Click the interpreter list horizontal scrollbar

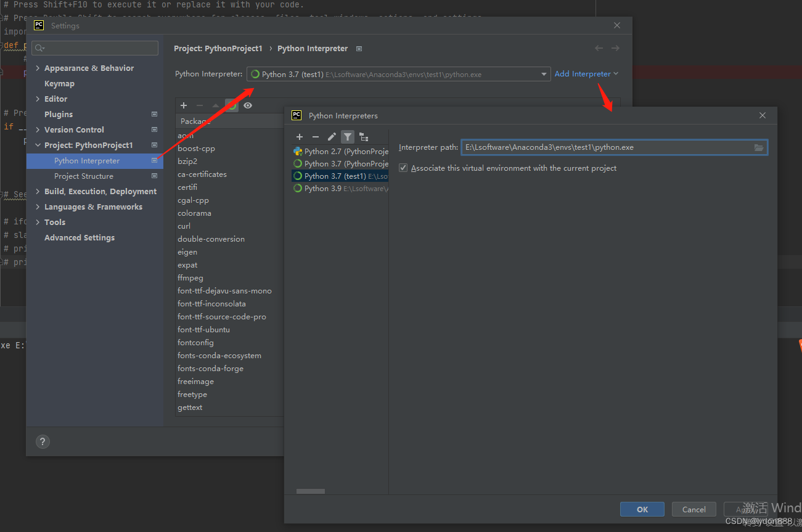(x=310, y=491)
